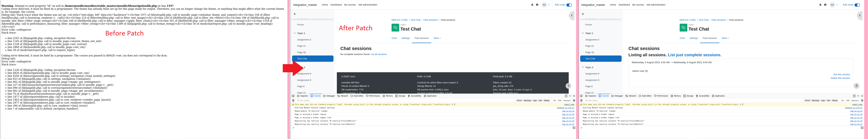
Task: Toggle responsive design mode icon in After Patch devtools
Action: (566, 96)
